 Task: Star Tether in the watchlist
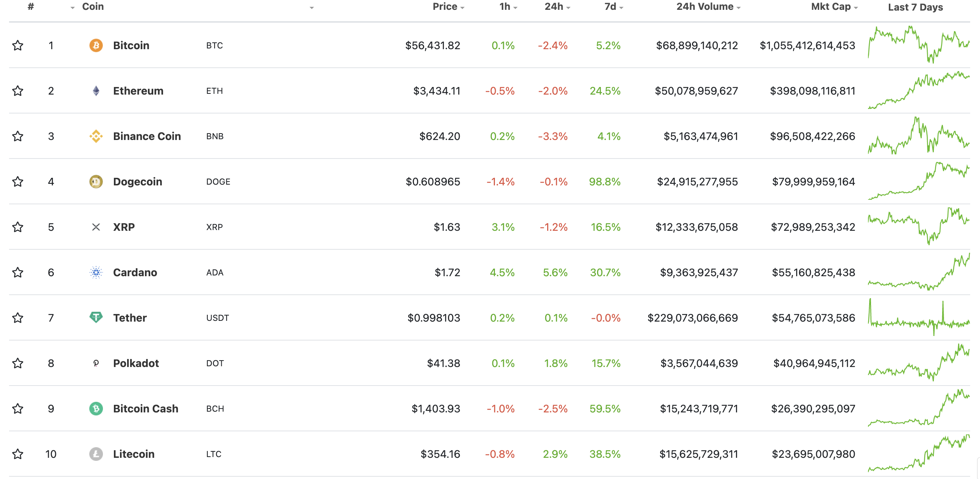[x=17, y=317]
